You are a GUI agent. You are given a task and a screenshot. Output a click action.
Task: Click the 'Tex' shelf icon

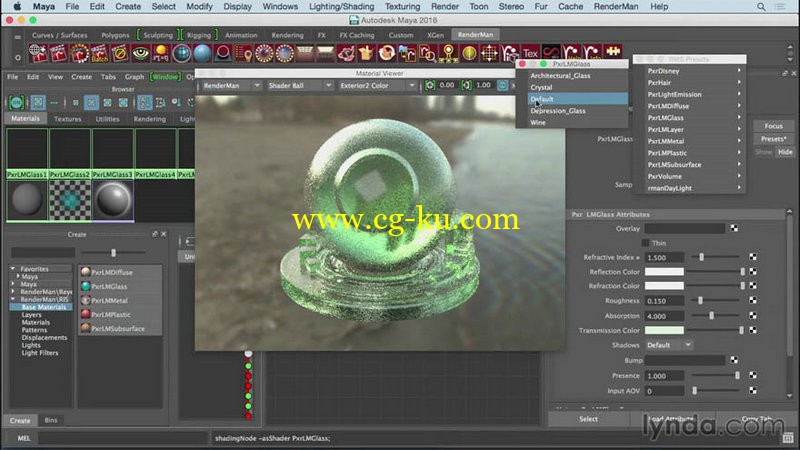click(x=531, y=53)
